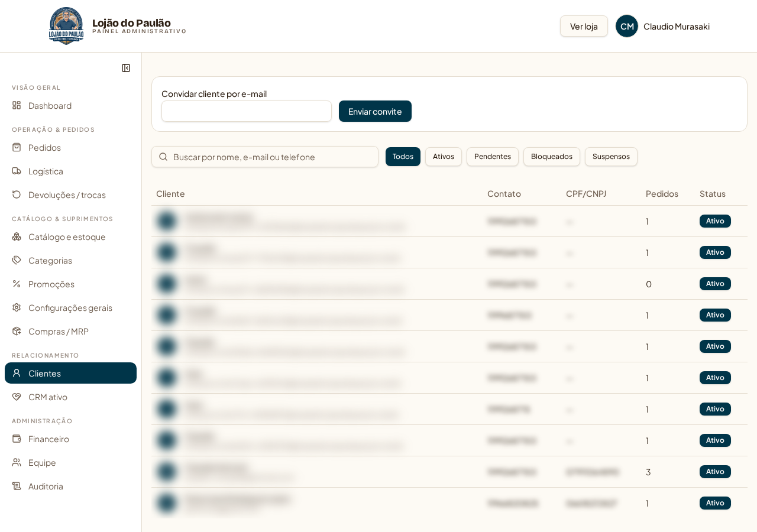
Task: Click the Catálogo e estoque boxes icon
Action: pyautogui.click(x=17, y=236)
